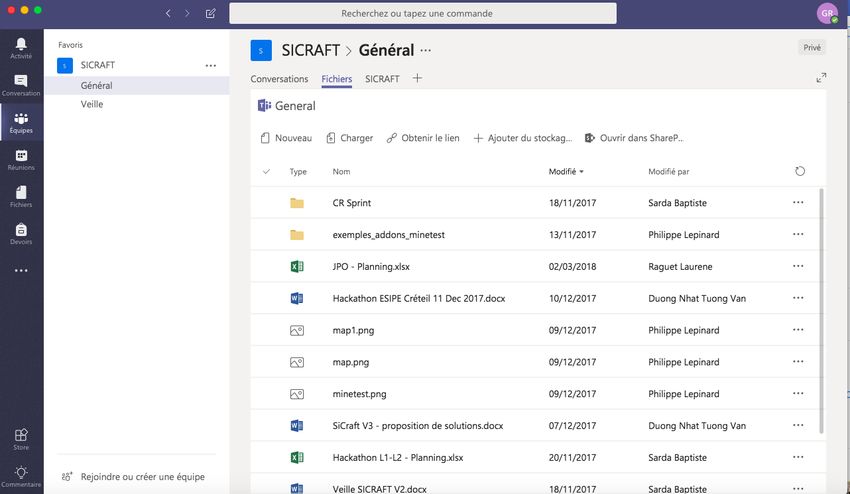Image resolution: width=850 pixels, height=494 pixels.
Task: Open the GR profile avatar
Action: (827, 14)
